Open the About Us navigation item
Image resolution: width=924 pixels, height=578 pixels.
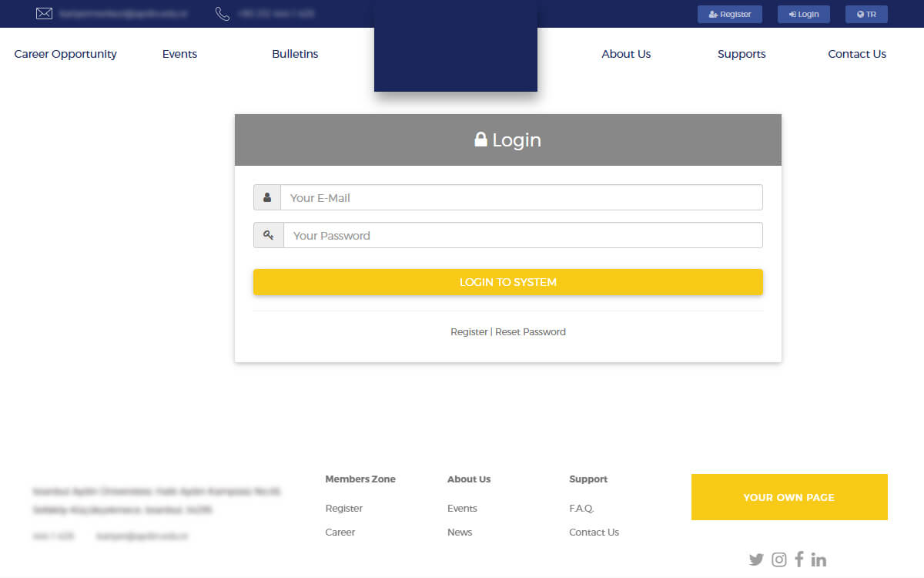pyautogui.click(x=626, y=54)
